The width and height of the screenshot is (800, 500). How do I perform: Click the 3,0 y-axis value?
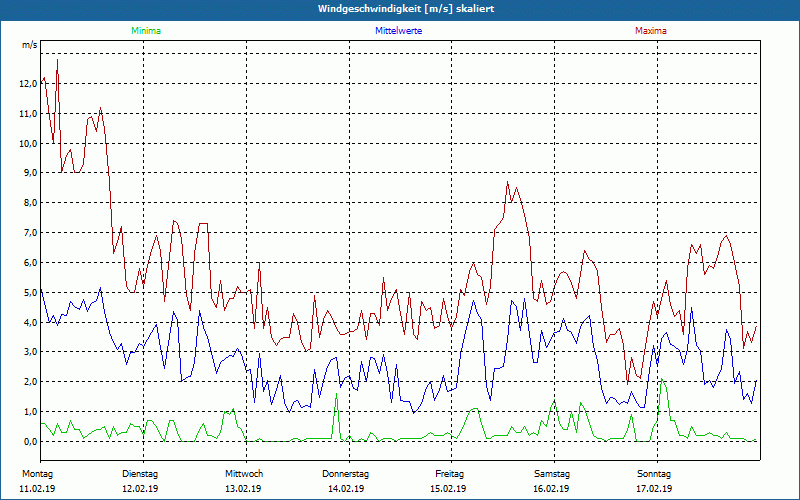[x=31, y=352]
